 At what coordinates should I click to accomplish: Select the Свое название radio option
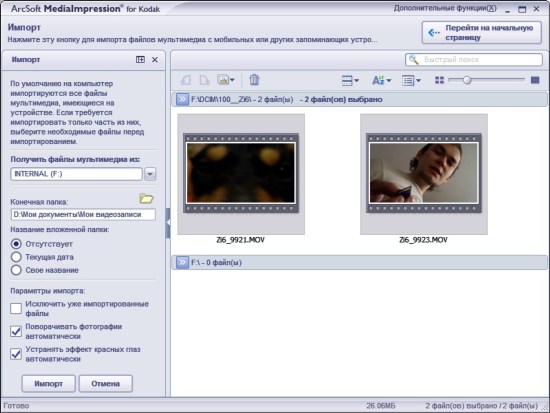[16, 270]
